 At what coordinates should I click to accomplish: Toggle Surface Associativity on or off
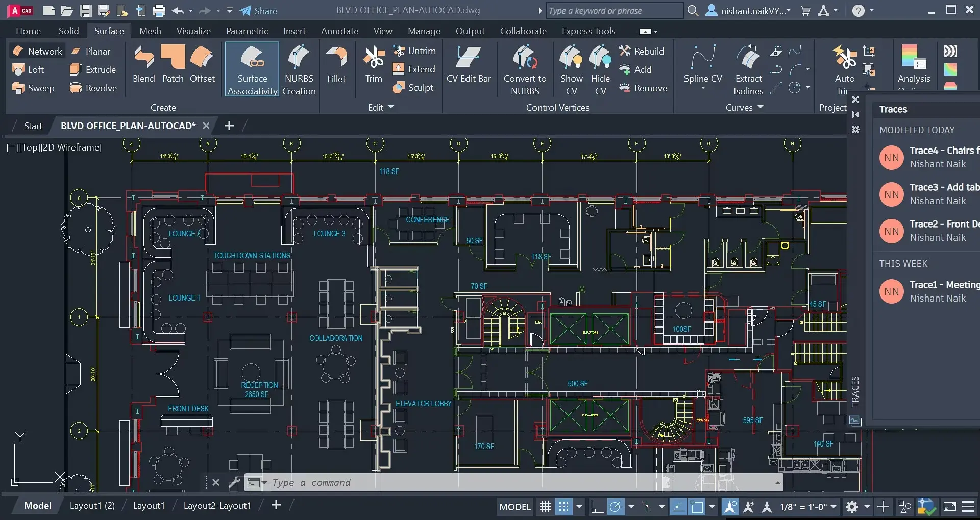tap(252, 69)
